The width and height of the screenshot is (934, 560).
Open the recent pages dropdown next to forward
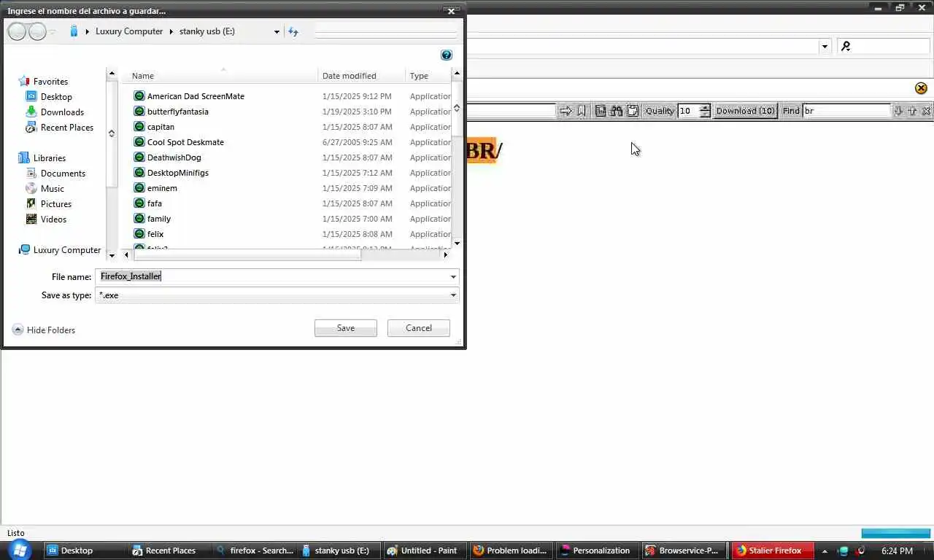click(x=52, y=32)
